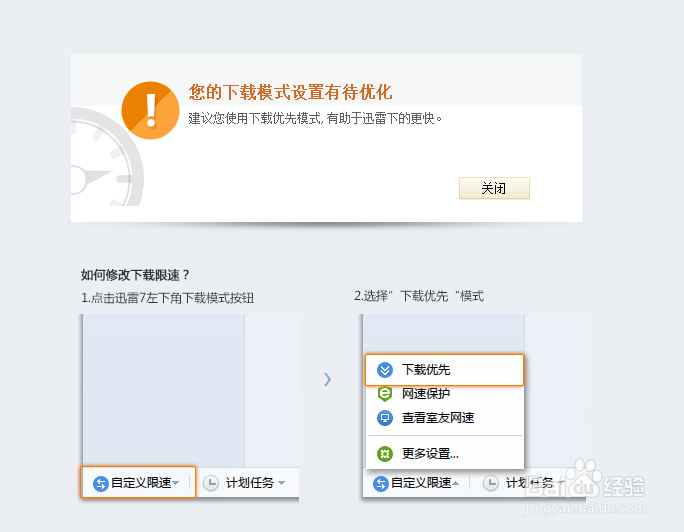Open 更多设置... menu entry
Screen dimensions: 684x532
click(444, 454)
